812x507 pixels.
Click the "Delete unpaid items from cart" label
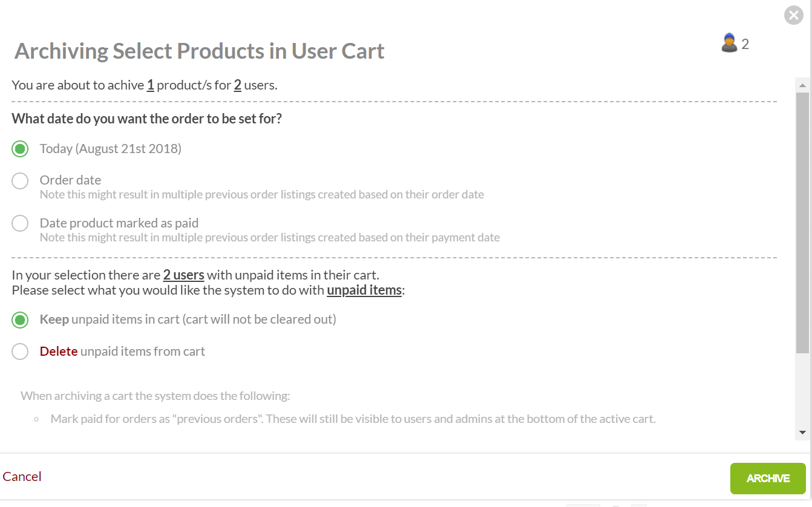point(122,352)
